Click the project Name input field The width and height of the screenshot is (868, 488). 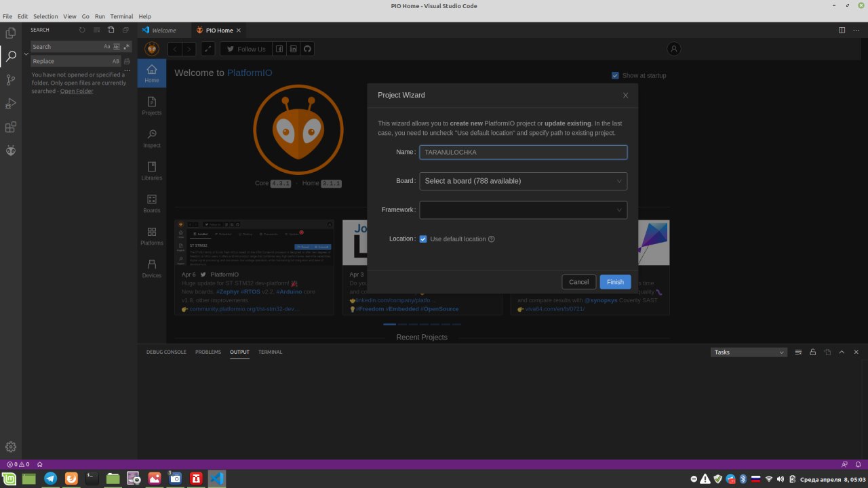coord(523,152)
